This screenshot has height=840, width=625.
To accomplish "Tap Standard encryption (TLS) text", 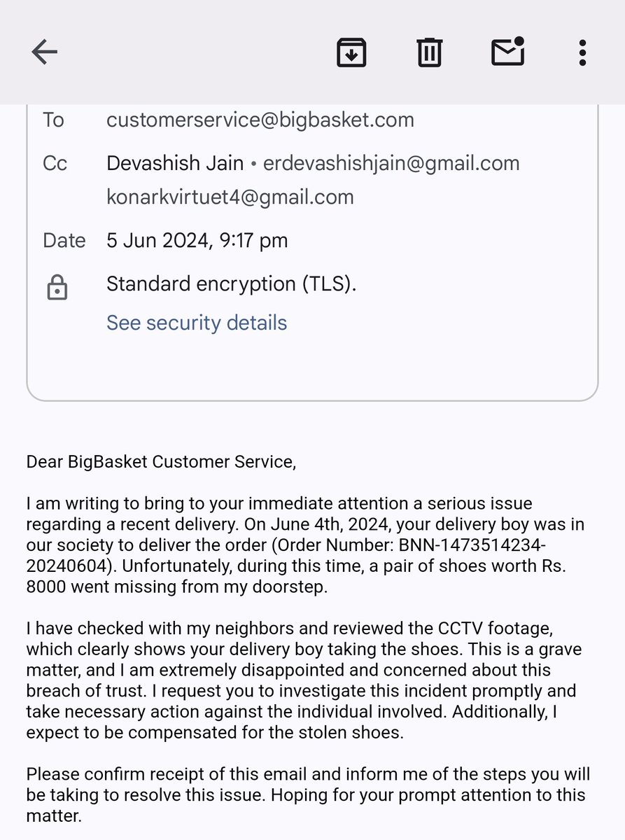I will [x=232, y=283].
